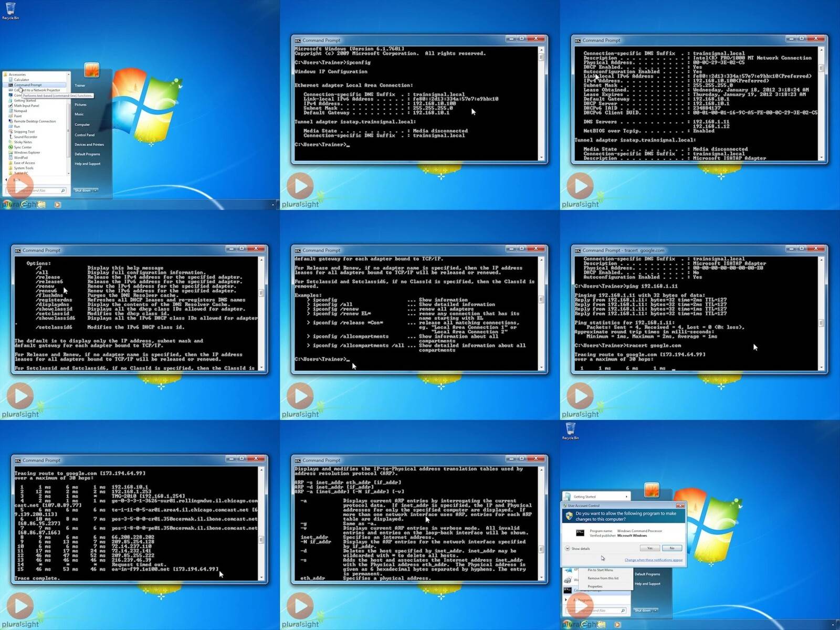Expand the System Tools folder
The height and width of the screenshot is (630, 840).
pos(23,168)
